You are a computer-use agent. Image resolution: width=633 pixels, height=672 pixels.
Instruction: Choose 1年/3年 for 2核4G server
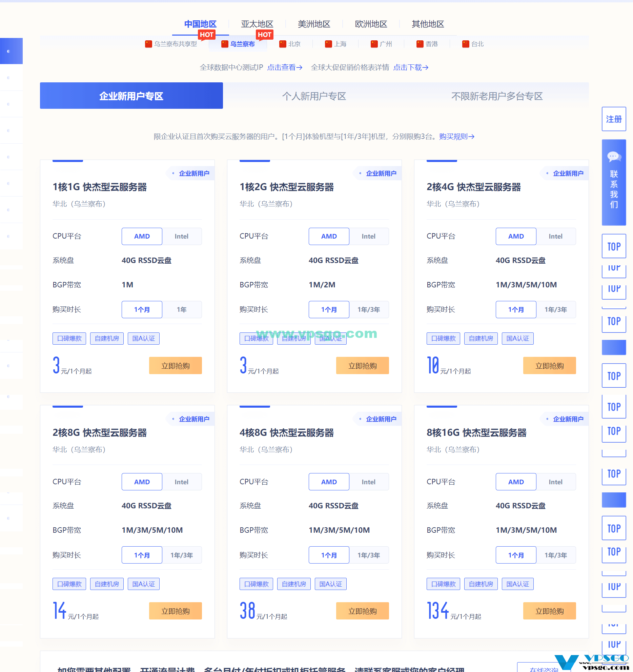tap(556, 309)
